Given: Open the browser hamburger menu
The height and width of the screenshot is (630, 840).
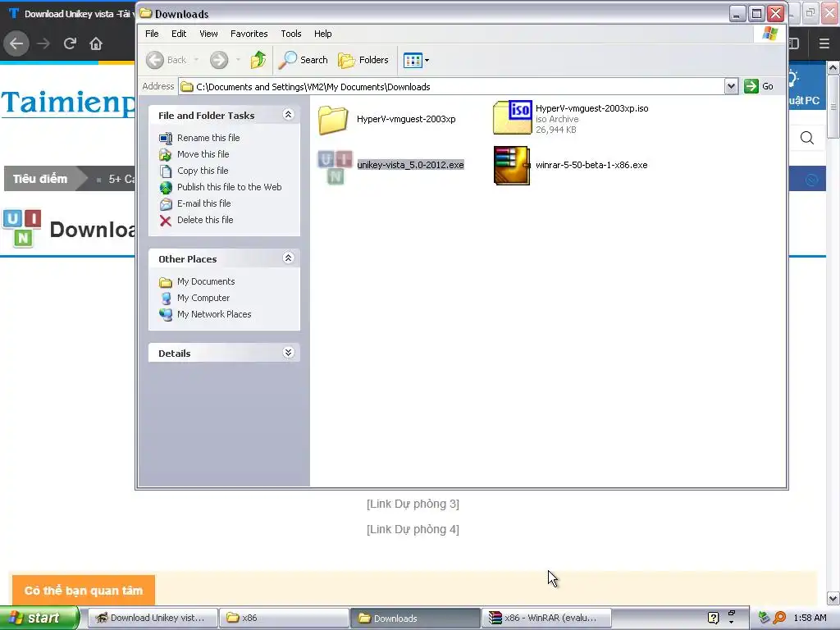Looking at the screenshot, I should (x=824, y=43).
